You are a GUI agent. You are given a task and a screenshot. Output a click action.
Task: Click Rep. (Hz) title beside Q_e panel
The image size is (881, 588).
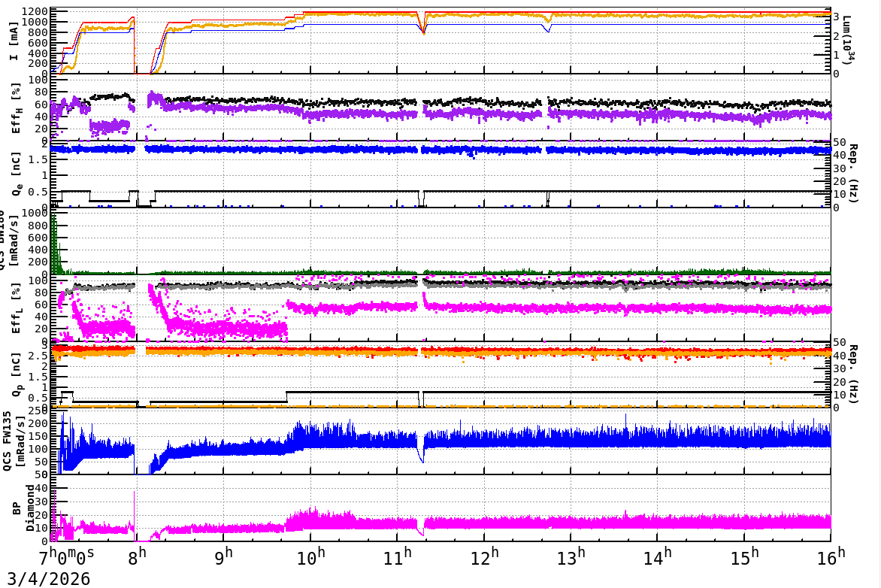tap(853, 174)
